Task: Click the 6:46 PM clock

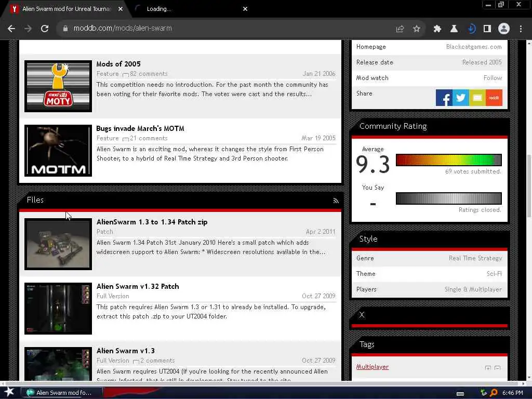Action: coord(512,393)
